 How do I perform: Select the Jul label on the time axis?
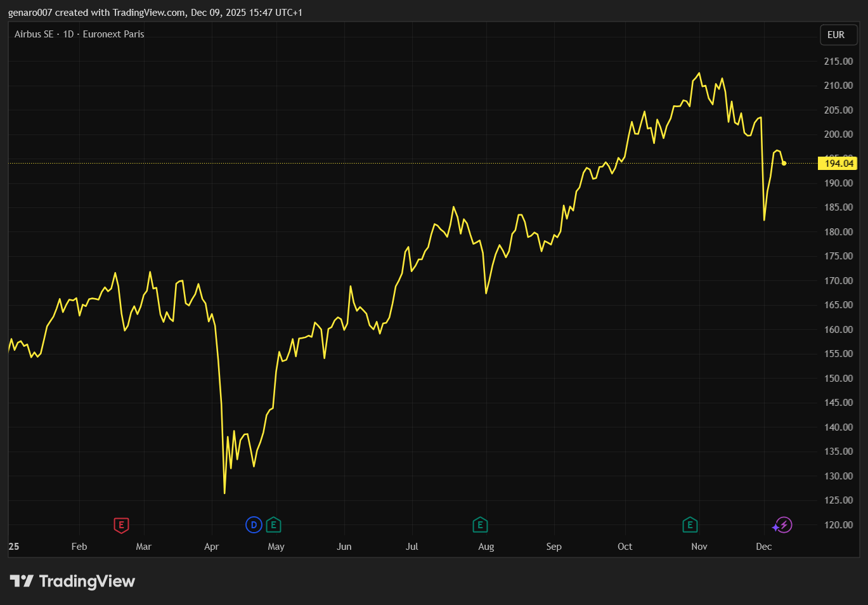(411, 547)
